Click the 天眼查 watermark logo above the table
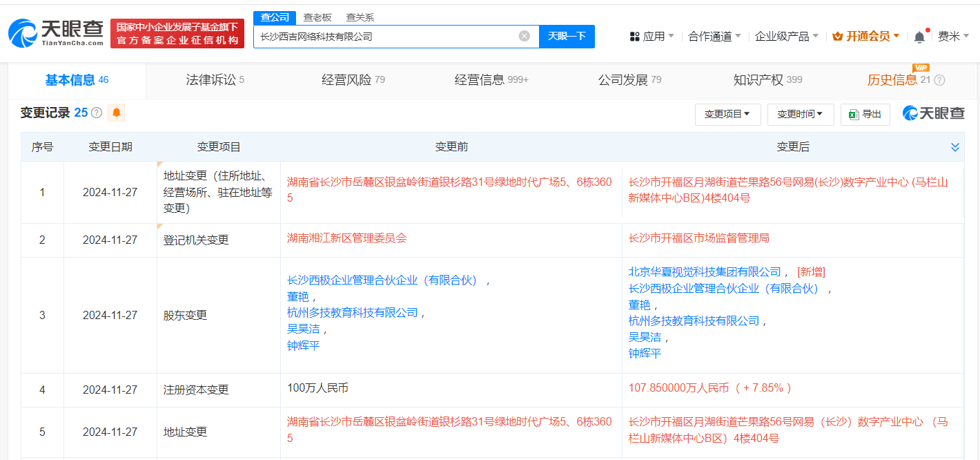 tap(934, 113)
